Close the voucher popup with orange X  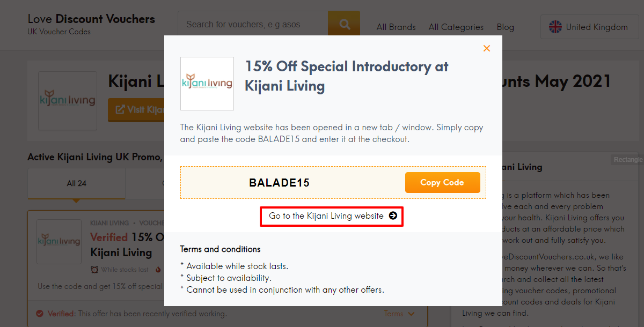[487, 48]
